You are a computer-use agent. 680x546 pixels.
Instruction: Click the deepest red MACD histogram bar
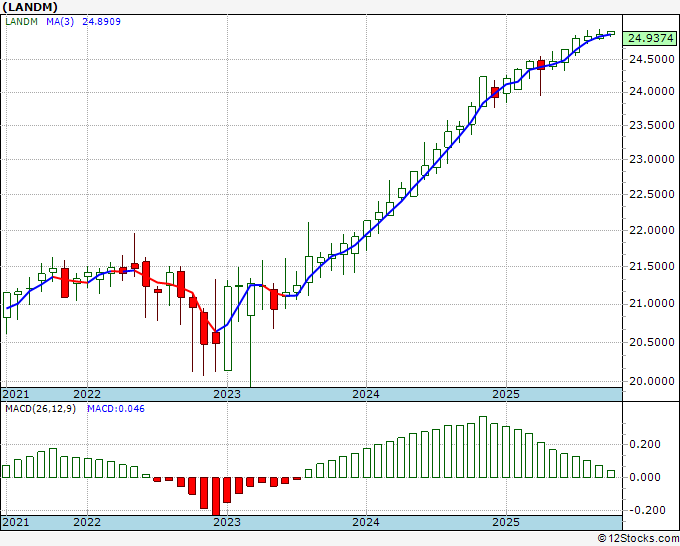tap(216, 496)
